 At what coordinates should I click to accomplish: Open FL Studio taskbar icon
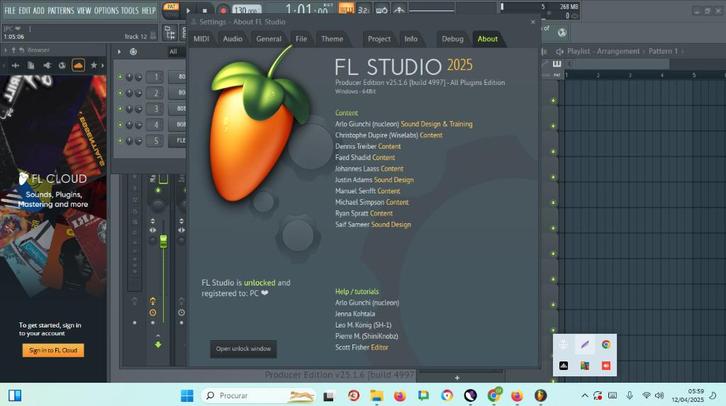coord(540,395)
